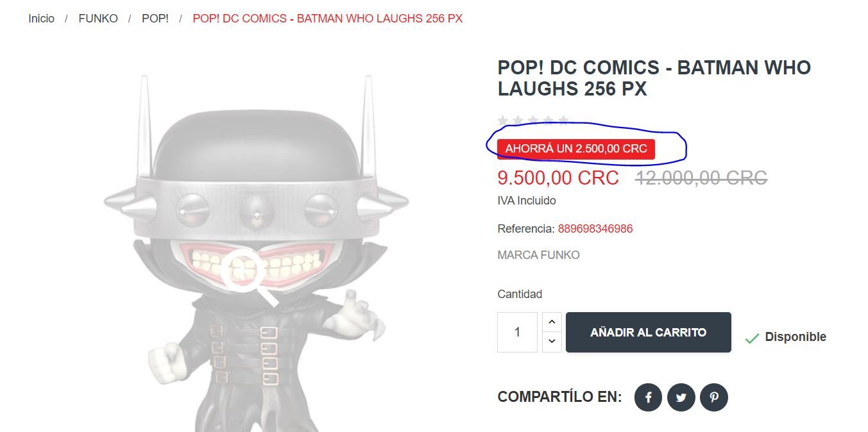Share product on Facebook icon

648,398
